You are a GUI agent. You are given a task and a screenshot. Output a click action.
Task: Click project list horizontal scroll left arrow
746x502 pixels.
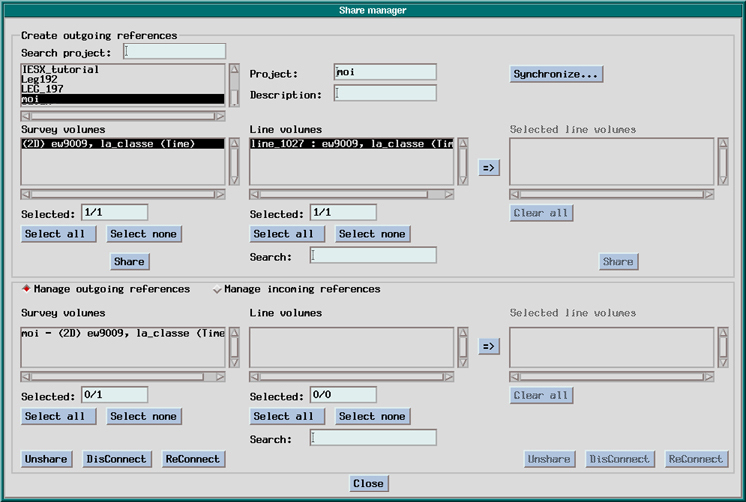click(26, 116)
